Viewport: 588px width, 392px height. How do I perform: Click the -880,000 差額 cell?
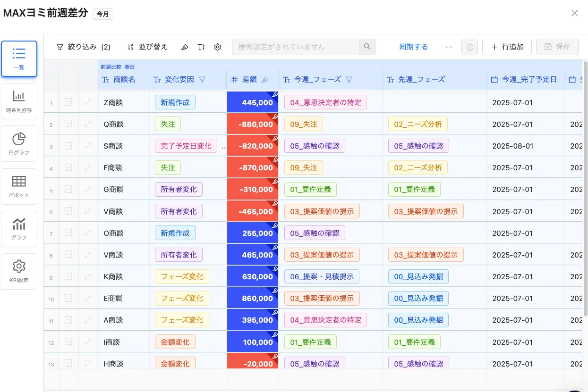coord(253,124)
